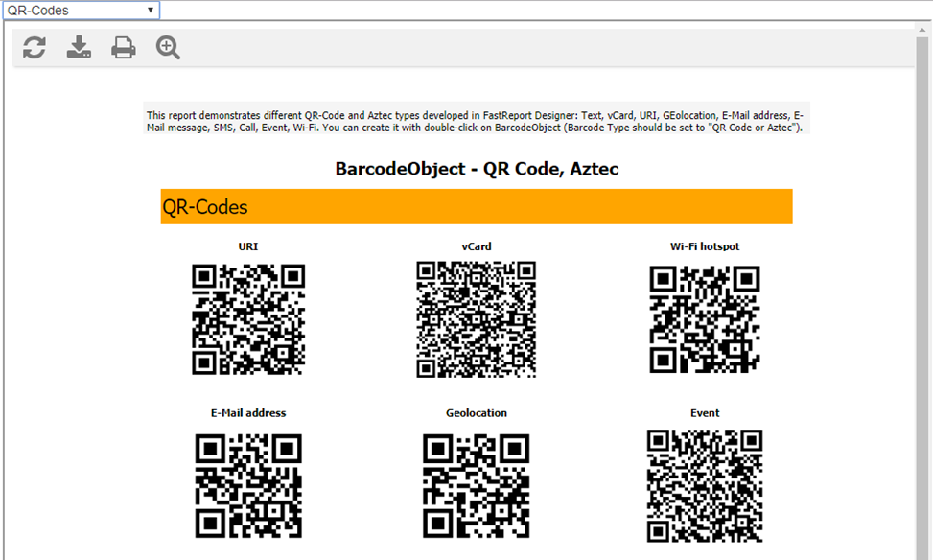933x560 pixels.
Task: Click the URI label
Action: (x=248, y=246)
